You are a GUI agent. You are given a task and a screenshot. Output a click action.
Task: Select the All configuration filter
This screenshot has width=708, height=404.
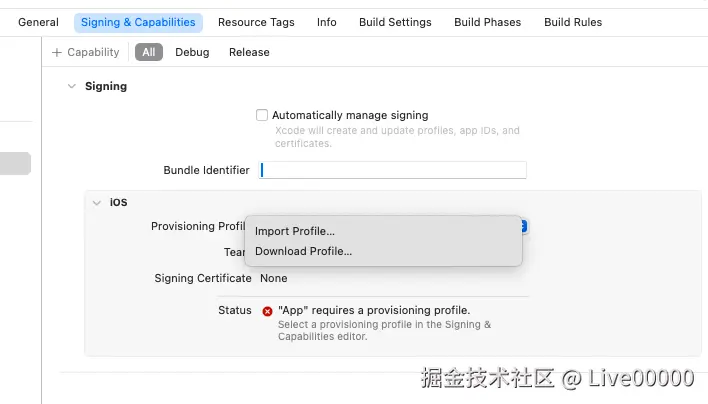click(x=148, y=52)
